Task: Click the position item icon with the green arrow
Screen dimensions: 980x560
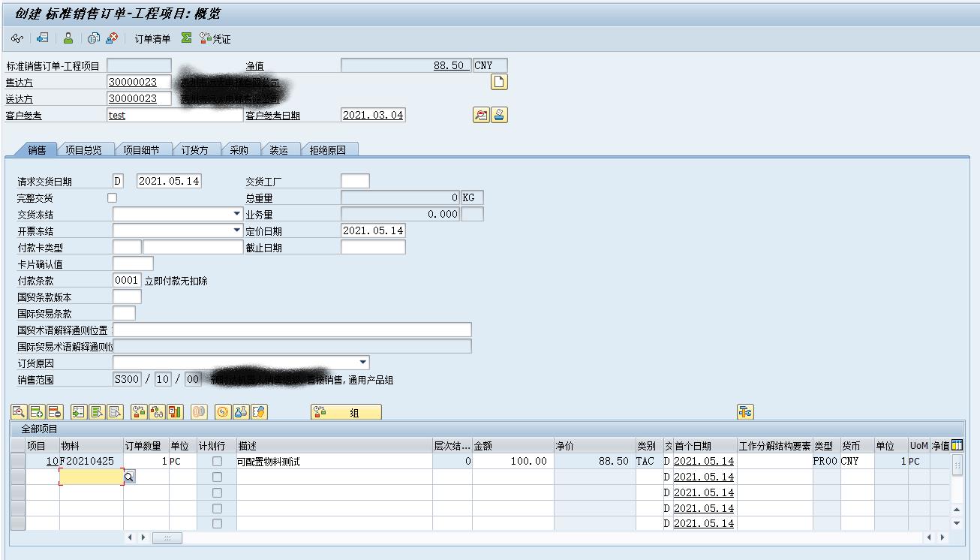Action: (x=79, y=411)
